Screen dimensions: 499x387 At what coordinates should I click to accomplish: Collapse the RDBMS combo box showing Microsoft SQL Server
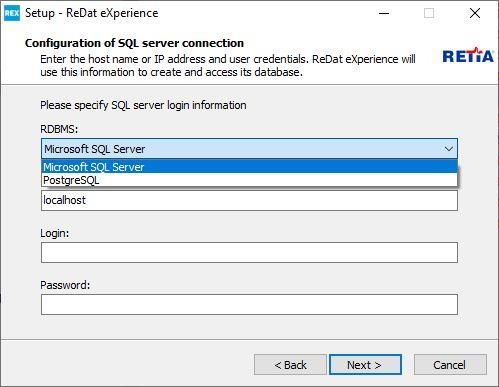pyautogui.click(x=249, y=149)
